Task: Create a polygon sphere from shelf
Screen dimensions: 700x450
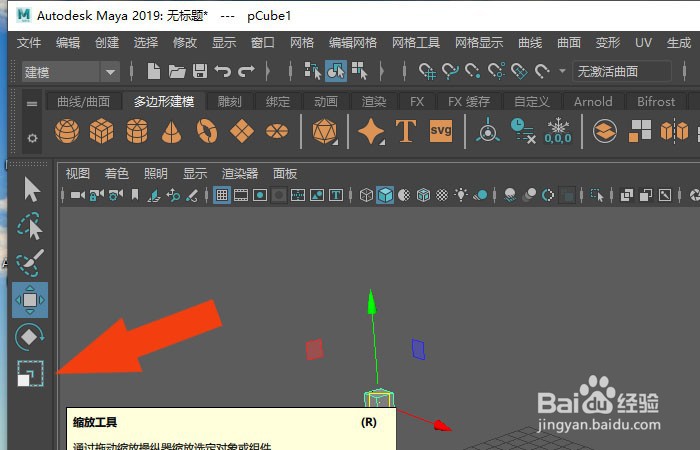Action: (x=67, y=131)
